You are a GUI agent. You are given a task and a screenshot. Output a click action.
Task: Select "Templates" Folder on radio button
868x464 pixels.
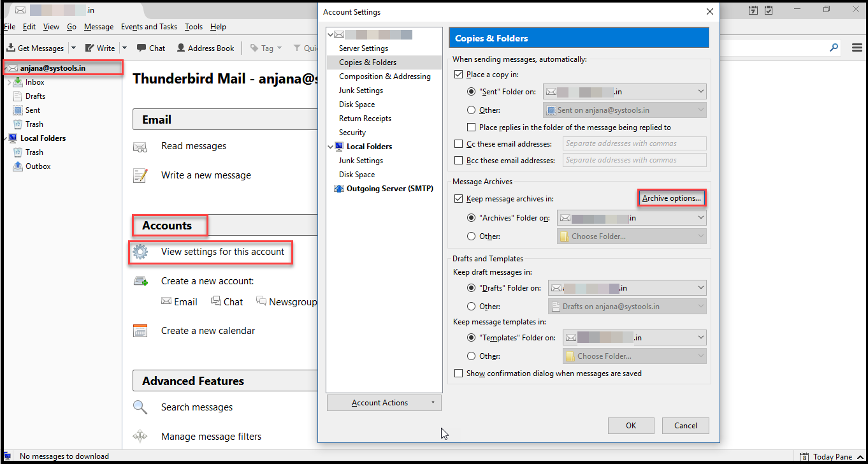471,338
